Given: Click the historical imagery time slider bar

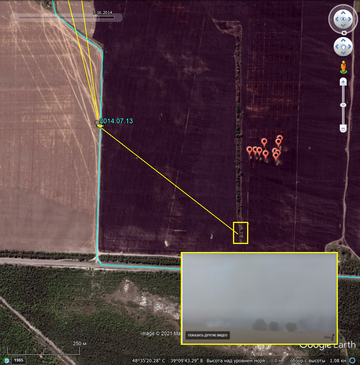Looking at the screenshot, I should click(66, 18).
